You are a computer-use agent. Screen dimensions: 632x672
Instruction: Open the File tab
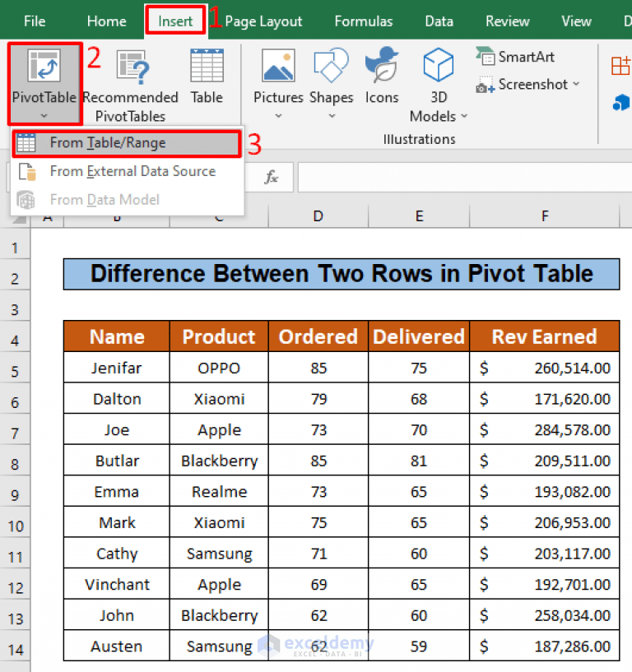[35, 21]
